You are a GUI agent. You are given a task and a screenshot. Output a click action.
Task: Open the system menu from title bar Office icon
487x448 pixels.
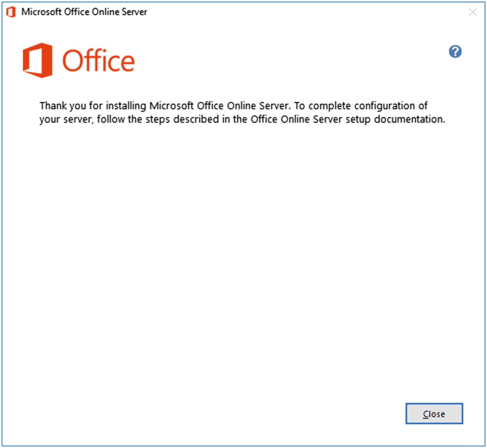[11, 12]
